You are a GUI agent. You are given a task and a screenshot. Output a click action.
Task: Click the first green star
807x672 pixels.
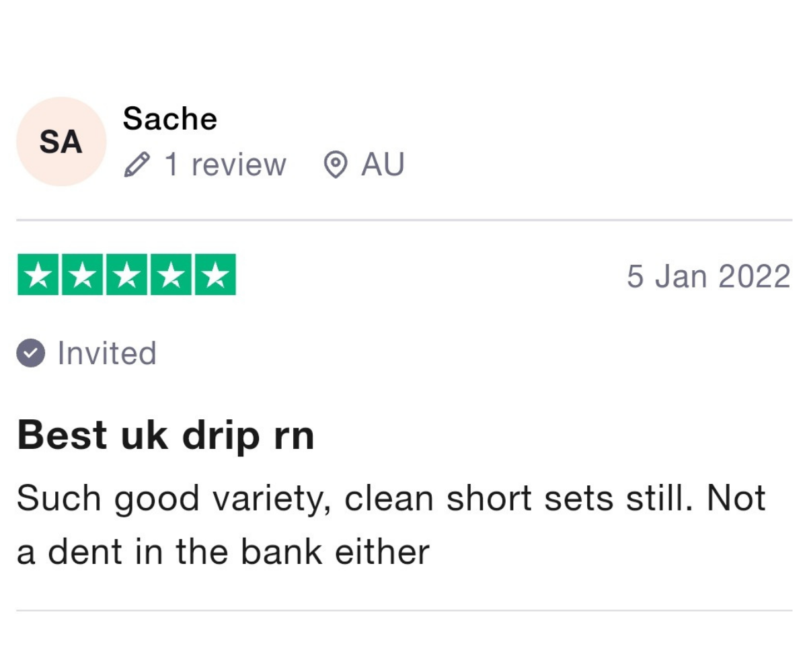tap(38, 275)
